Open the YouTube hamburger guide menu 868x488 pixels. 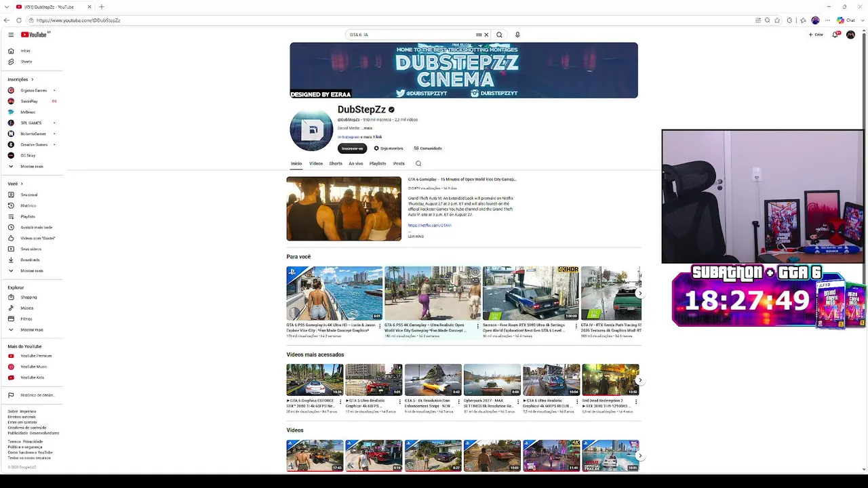pyautogui.click(x=11, y=35)
